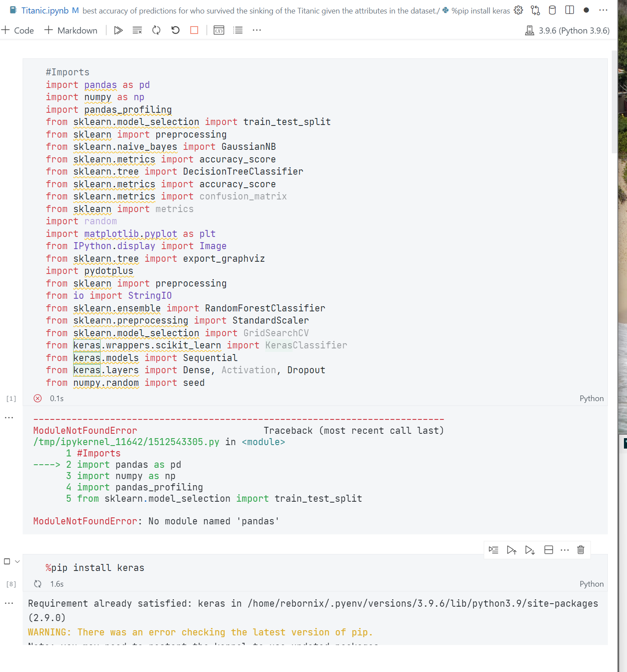This screenshot has width=627, height=672.
Task: Add a new Code cell
Action: click(x=17, y=30)
